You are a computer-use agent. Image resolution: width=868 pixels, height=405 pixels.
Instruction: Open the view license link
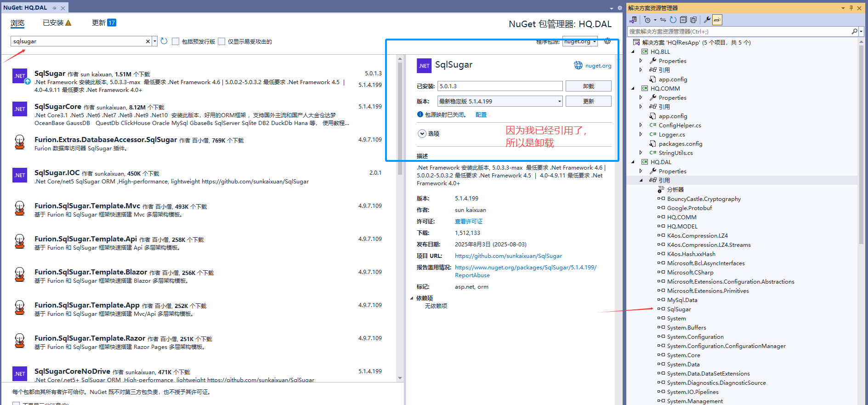pos(469,222)
